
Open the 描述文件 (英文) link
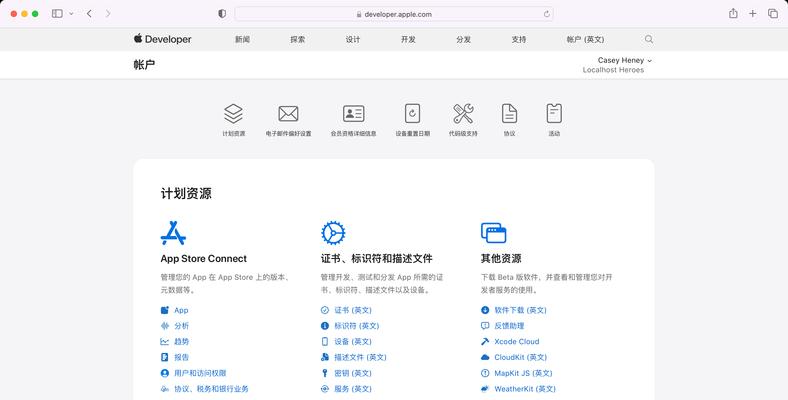pos(360,357)
